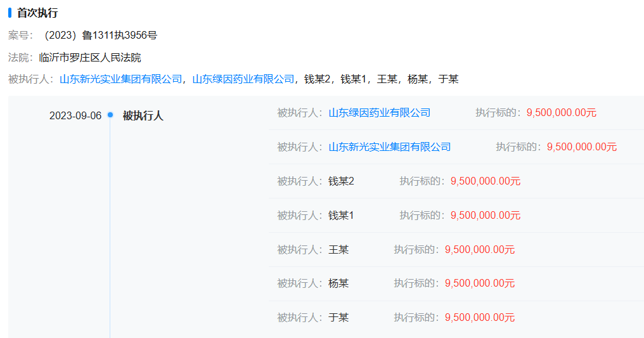644x338 pixels.
Task: Open 山东新光实业集团有限公司 link in header 被执行人 line
Action: click(120, 79)
